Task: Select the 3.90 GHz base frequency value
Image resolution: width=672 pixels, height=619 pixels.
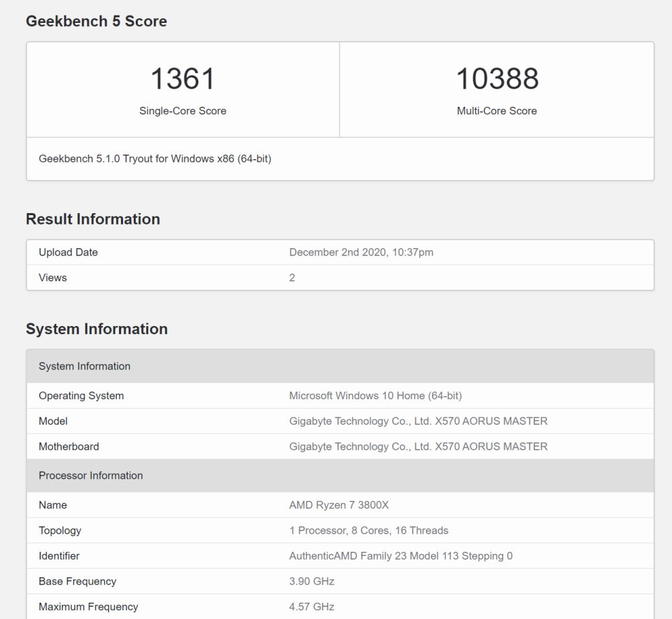Action: tap(312, 581)
